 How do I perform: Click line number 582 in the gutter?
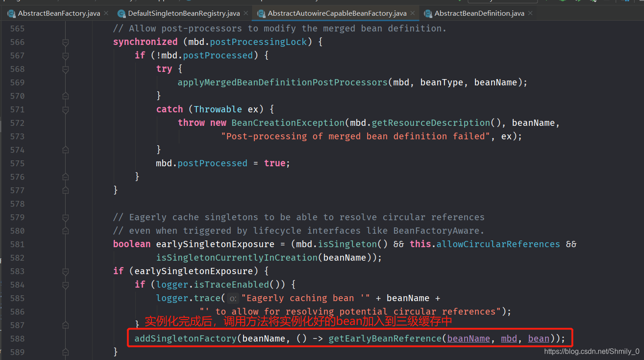coord(17,258)
